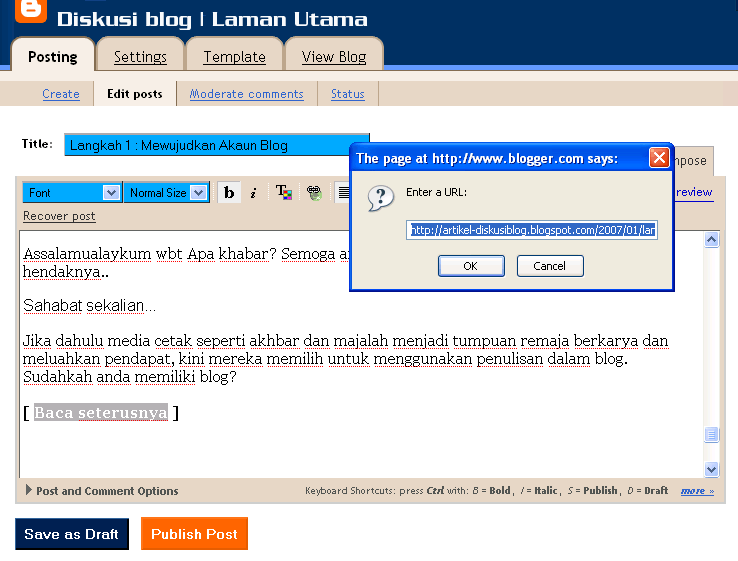
Task: Click Cancel in the URL dialog
Action: (x=550, y=266)
